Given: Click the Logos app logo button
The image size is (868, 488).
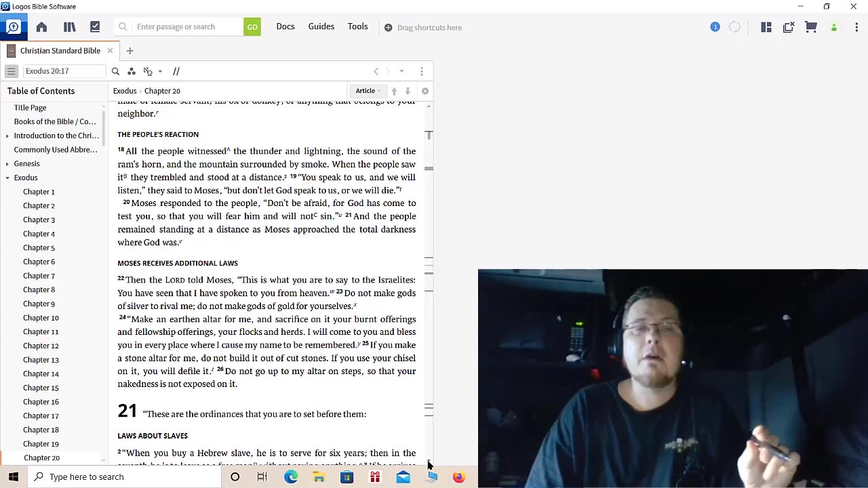Looking at the screenshot, I should 13,27.
